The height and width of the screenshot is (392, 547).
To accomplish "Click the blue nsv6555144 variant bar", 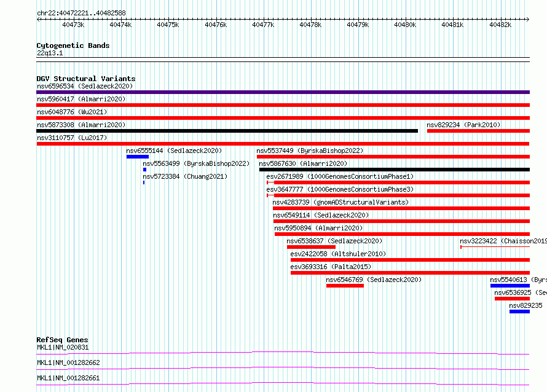I will click(x=138, y=157).
